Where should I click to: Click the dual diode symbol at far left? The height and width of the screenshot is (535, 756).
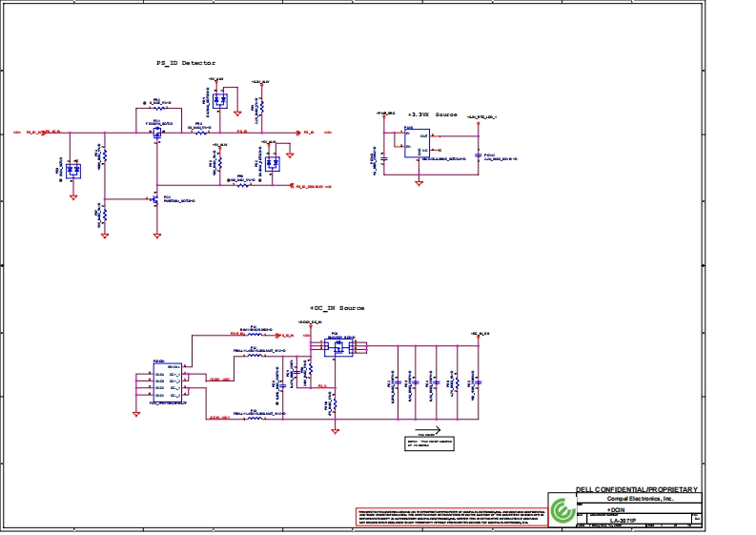tap(72, 171)
